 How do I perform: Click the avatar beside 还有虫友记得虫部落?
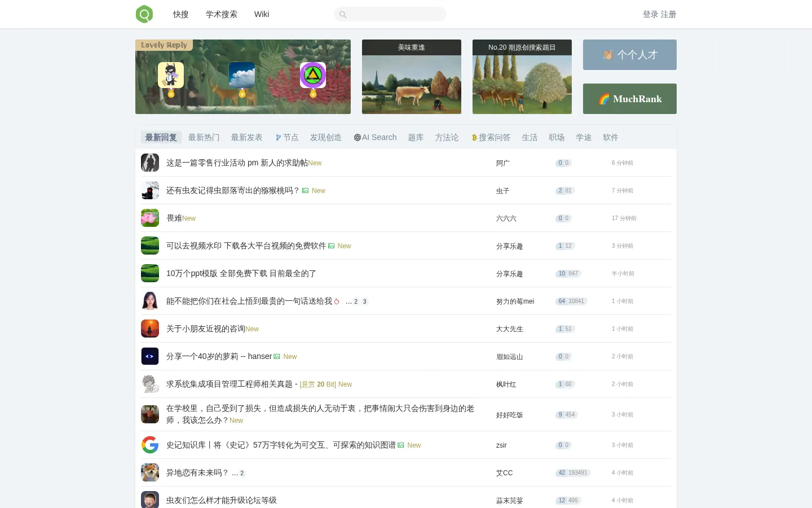(150, 190)
